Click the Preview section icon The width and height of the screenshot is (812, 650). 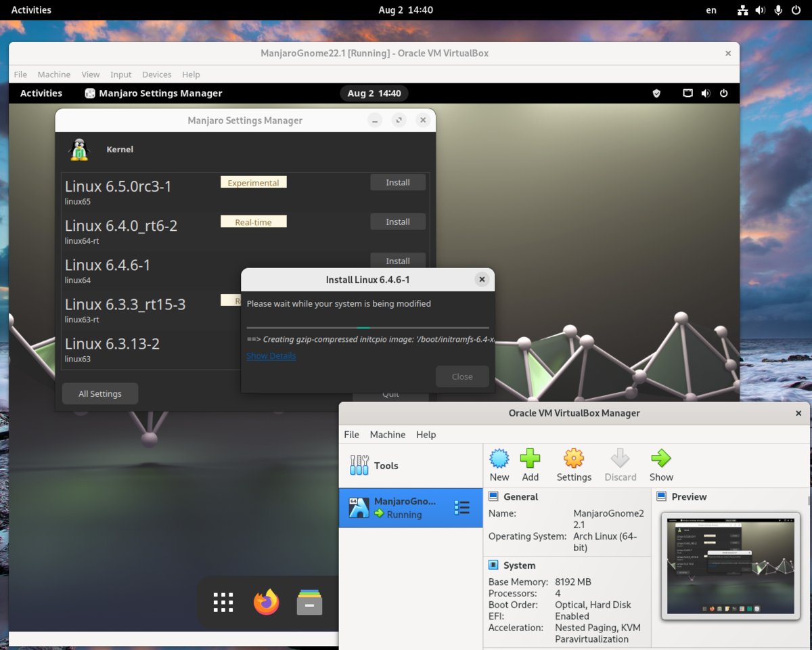pos(662,496)
